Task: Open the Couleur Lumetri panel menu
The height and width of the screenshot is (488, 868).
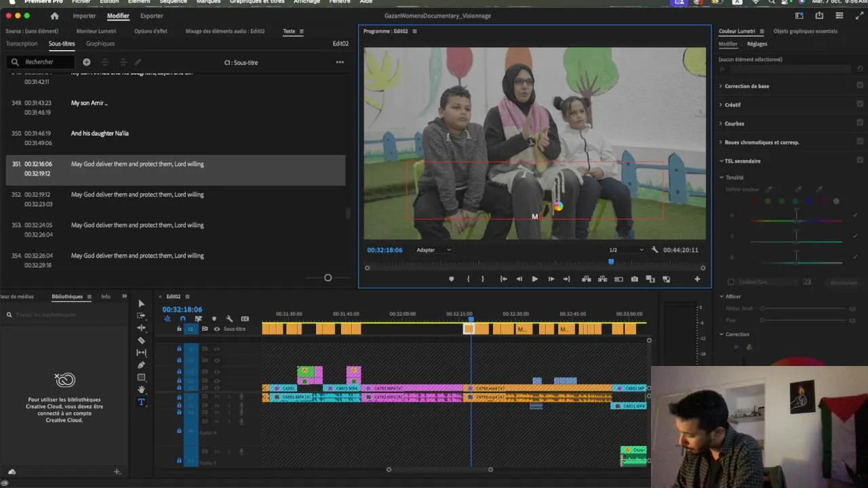Action: (762, 31)
